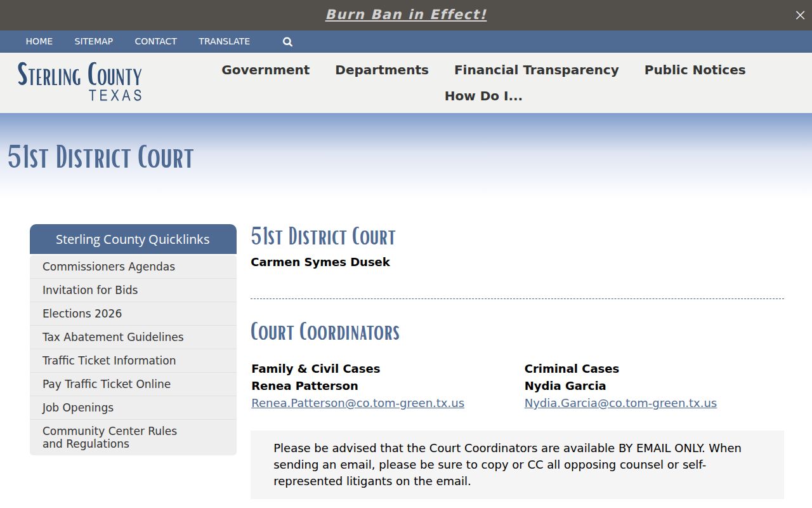Open the Government menu

point(266,70)
